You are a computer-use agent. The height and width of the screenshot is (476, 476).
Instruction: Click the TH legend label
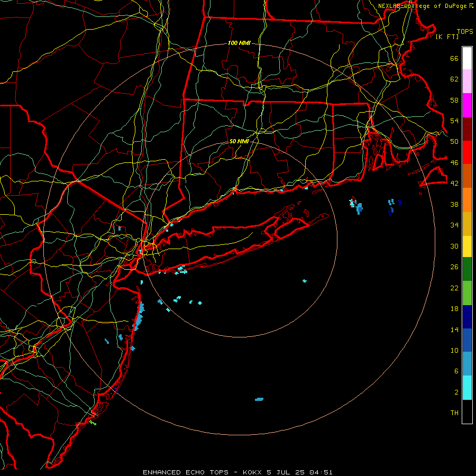coord(454,413)
